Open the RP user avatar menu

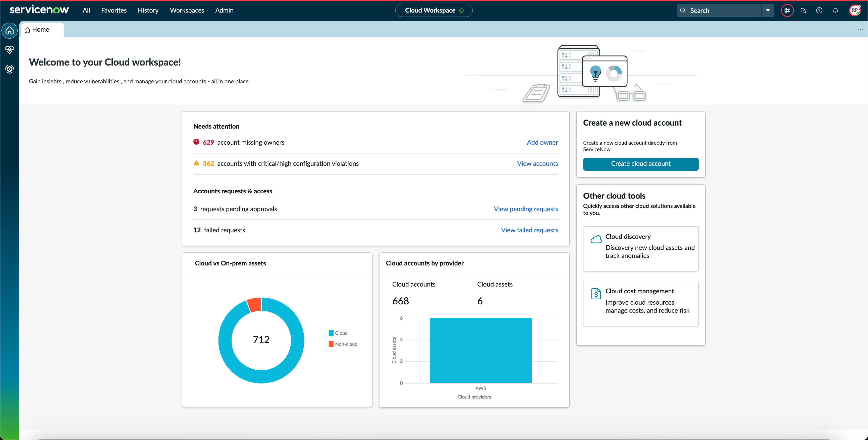tap(855, 11)
